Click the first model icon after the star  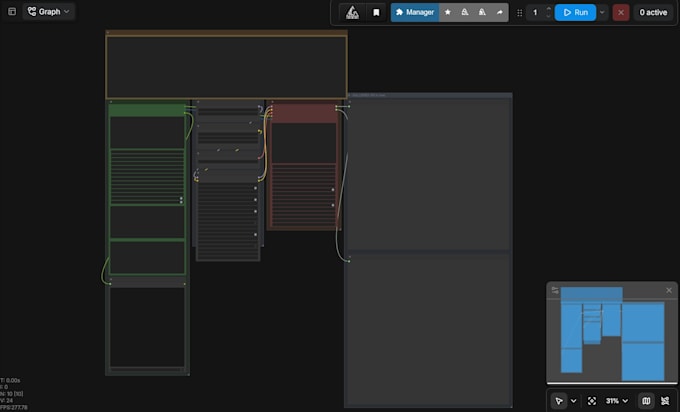[x=465, y=12]
